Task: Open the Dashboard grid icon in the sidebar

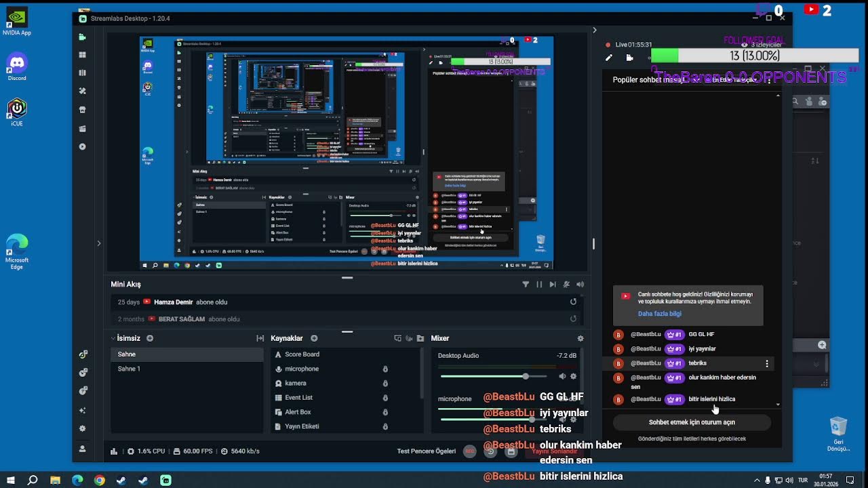Action: 83,55
